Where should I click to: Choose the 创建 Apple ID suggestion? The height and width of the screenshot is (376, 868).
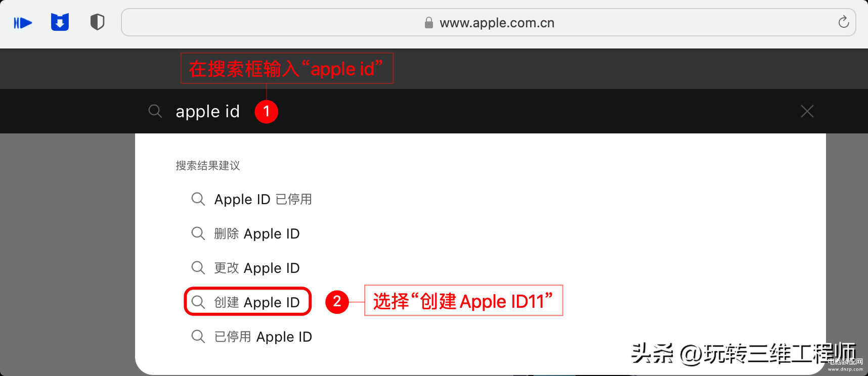247,302
